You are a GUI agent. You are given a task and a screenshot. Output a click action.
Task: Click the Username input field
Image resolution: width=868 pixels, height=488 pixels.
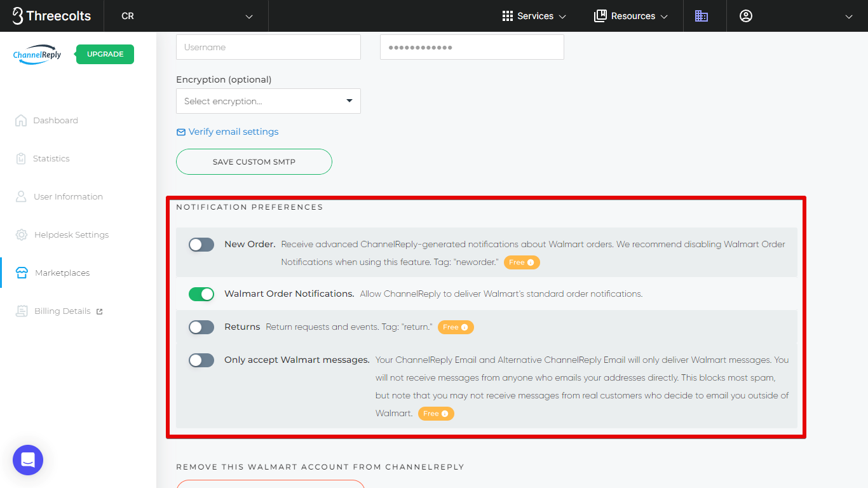[268, 47]
